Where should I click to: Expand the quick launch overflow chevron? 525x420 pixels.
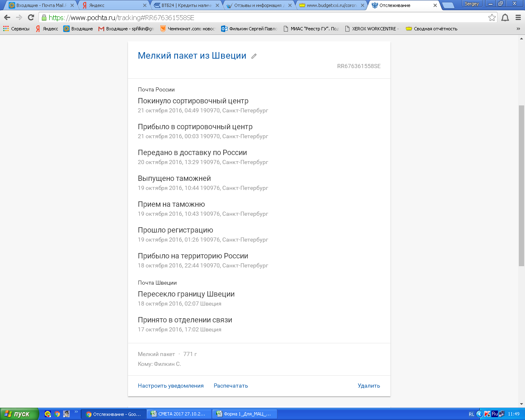click(x=76, y=412)
